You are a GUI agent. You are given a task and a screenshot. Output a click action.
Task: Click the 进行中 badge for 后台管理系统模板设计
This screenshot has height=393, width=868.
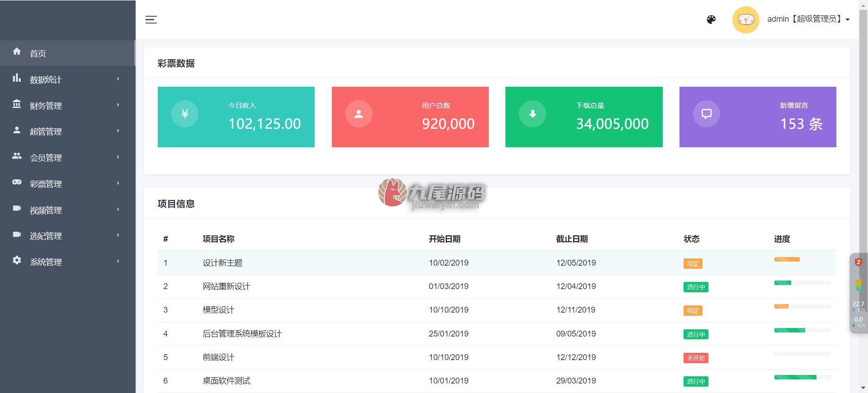tap(696, 334)
